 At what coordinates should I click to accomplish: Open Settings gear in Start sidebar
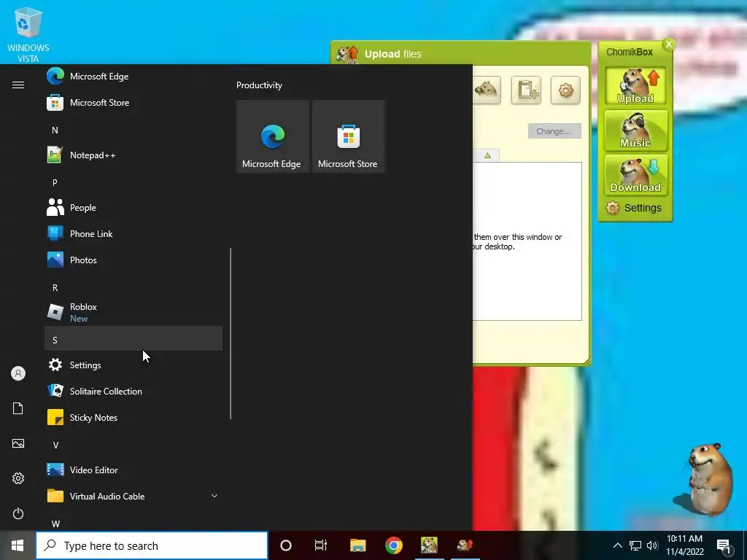click(x=18, y=478)
